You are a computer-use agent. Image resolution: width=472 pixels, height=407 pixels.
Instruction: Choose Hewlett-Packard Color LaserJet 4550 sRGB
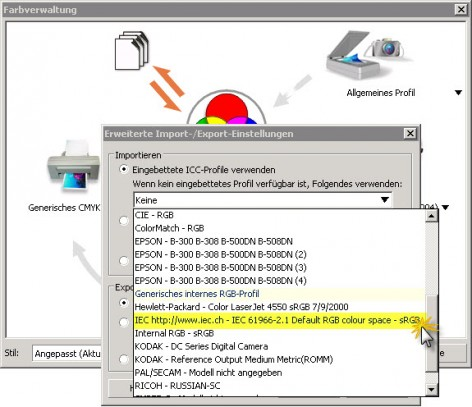tap(279, 307)
